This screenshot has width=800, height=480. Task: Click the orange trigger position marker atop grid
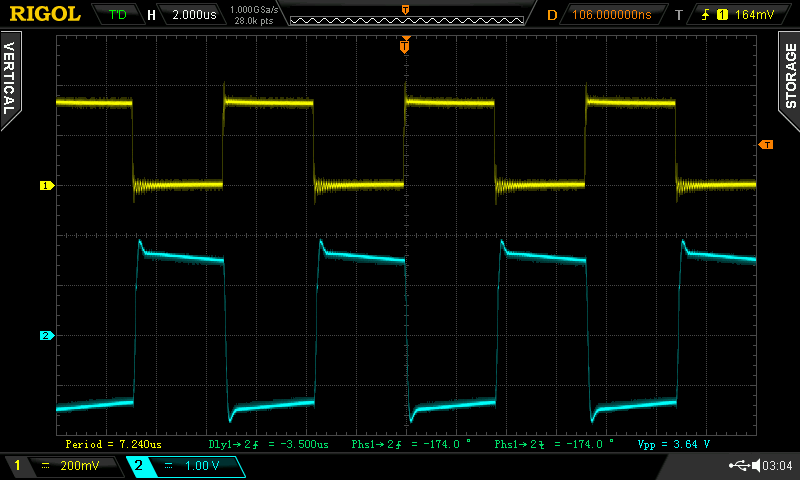pos(405,46)
